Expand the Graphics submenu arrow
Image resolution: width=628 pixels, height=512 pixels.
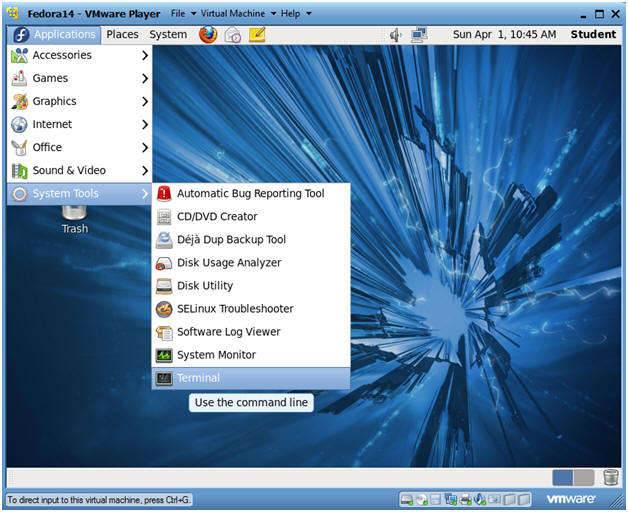pos(145,101)
